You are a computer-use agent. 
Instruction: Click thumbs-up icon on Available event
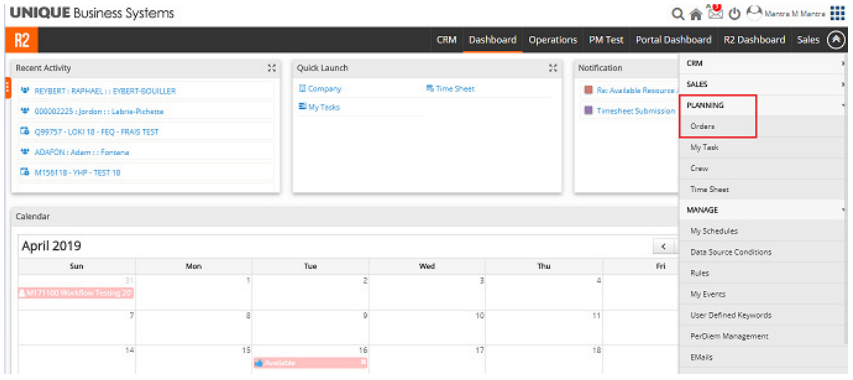coord(259,363)
